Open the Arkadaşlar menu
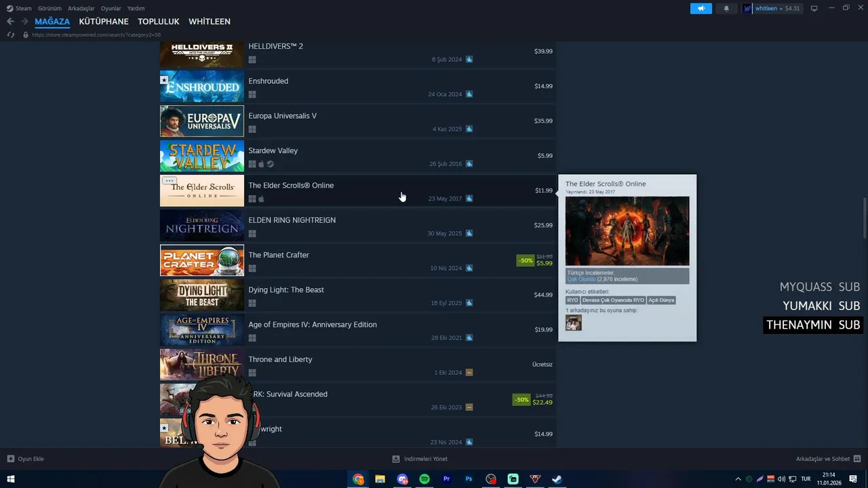 coord(81,8)
